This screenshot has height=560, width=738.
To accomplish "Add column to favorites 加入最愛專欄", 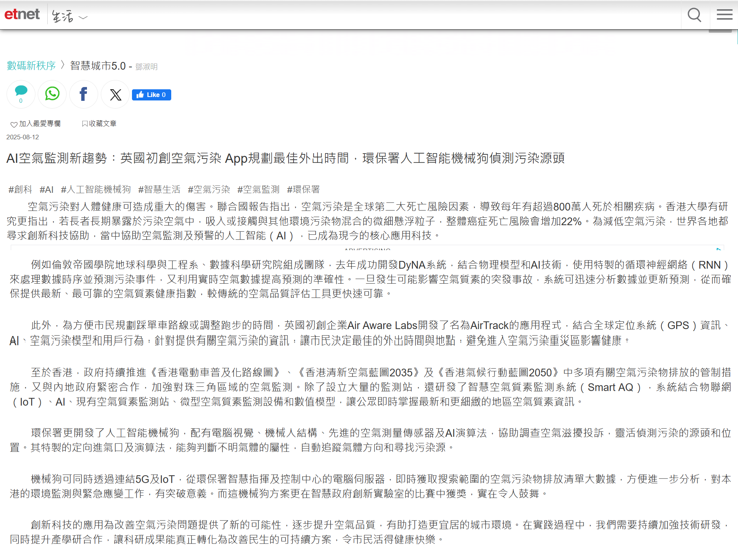I will pos(35,124).
